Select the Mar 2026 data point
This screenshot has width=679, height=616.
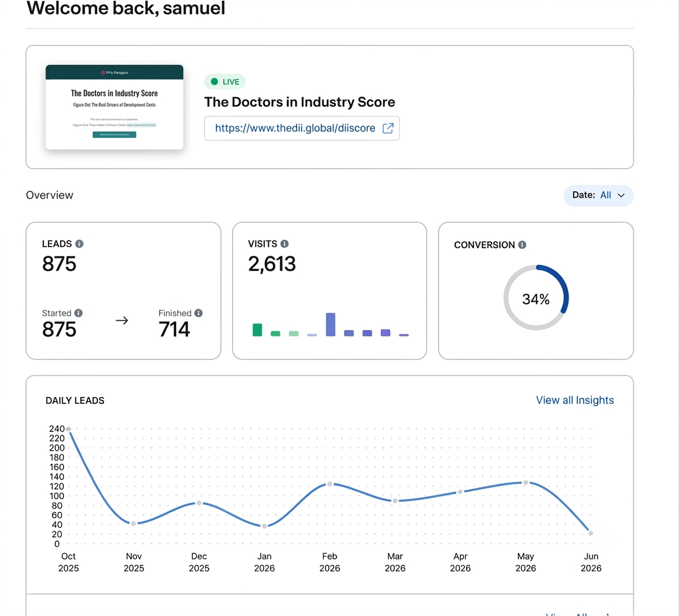click(x=395, y=500)
